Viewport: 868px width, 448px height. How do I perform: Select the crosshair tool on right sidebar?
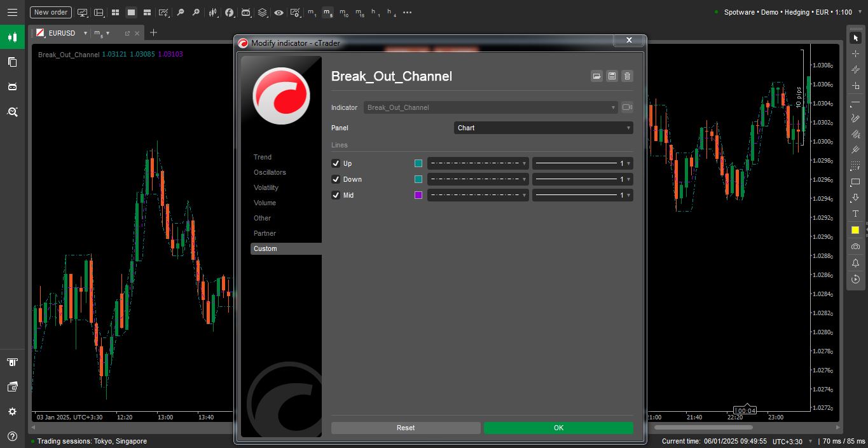click(x=855, y=53)
